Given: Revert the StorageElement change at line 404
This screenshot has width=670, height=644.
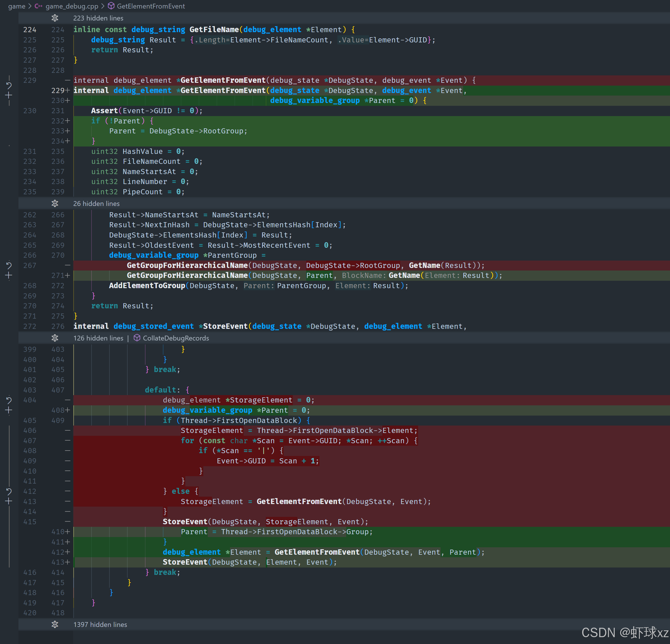Looking at the screenshot, I should tap(9, 400).
